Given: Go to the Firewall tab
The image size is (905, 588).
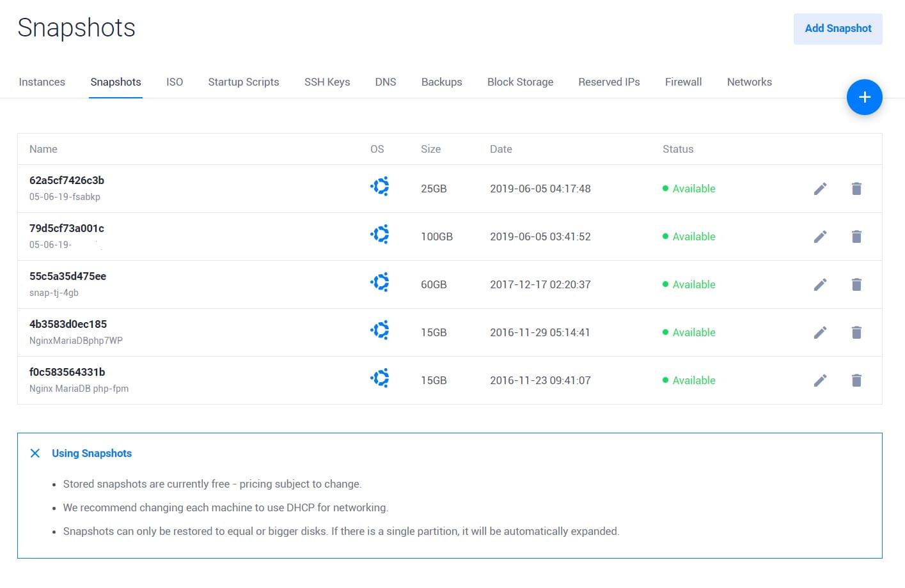Looking at the screenshot, I should (683, 82).
